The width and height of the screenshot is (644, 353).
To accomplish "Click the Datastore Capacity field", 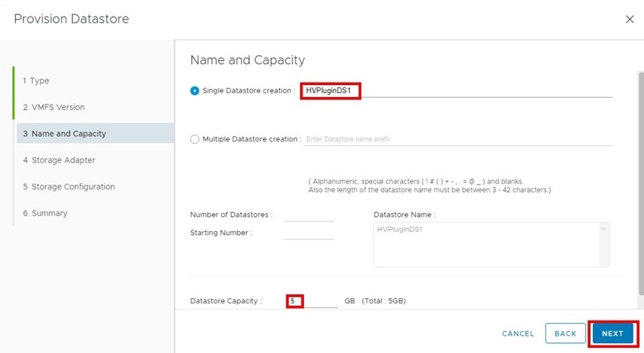I will (312, 301).
